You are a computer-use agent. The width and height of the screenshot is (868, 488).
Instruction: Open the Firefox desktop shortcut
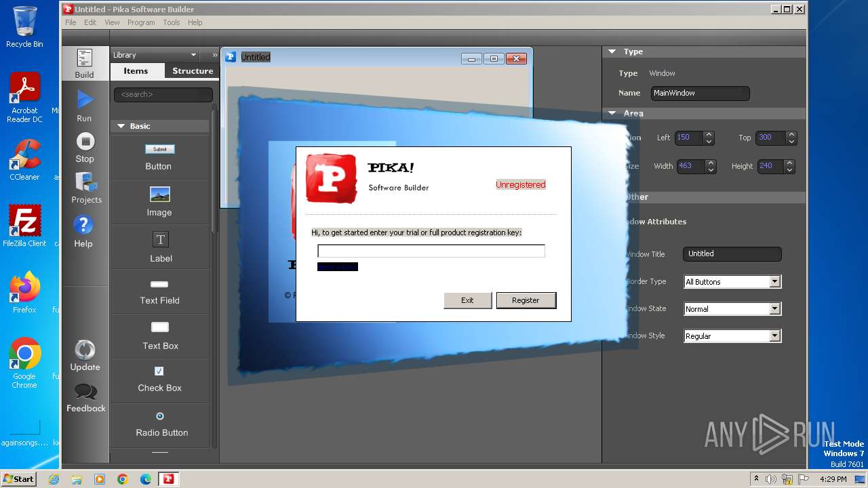point(24,292)
